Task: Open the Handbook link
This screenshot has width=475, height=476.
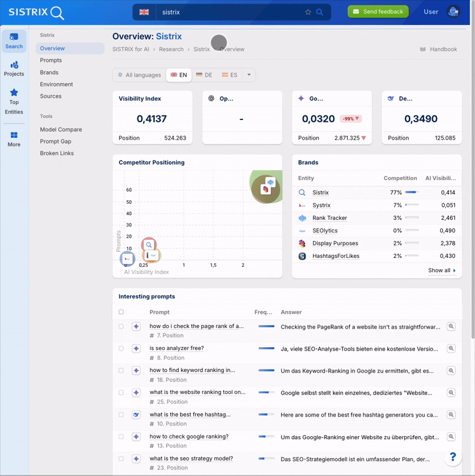Action: point(438,49)
